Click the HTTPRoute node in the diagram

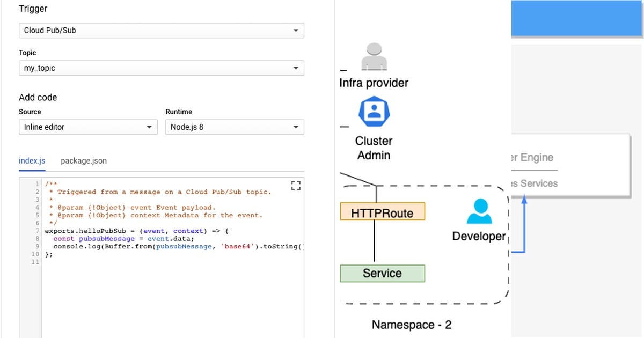[382, 211]
